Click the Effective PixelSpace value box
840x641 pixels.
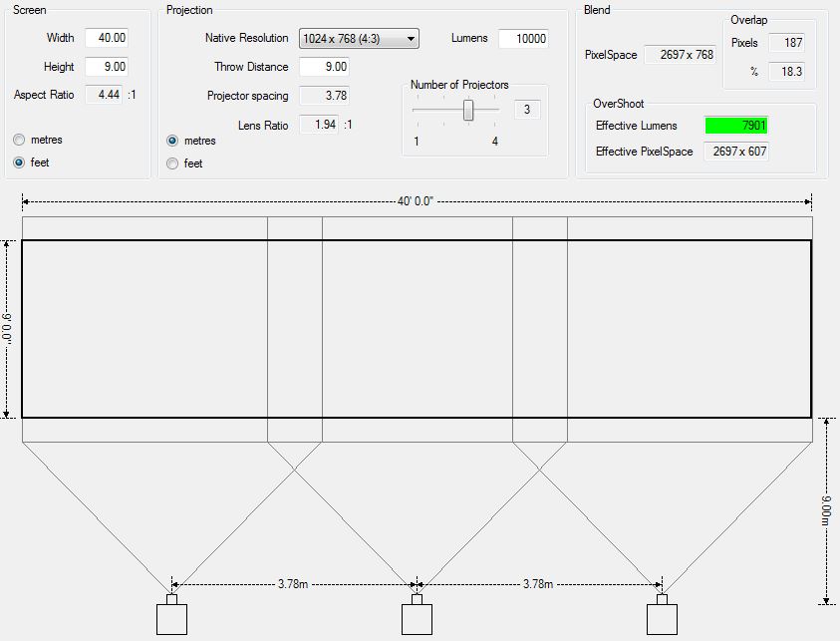[x=736, y=152]
